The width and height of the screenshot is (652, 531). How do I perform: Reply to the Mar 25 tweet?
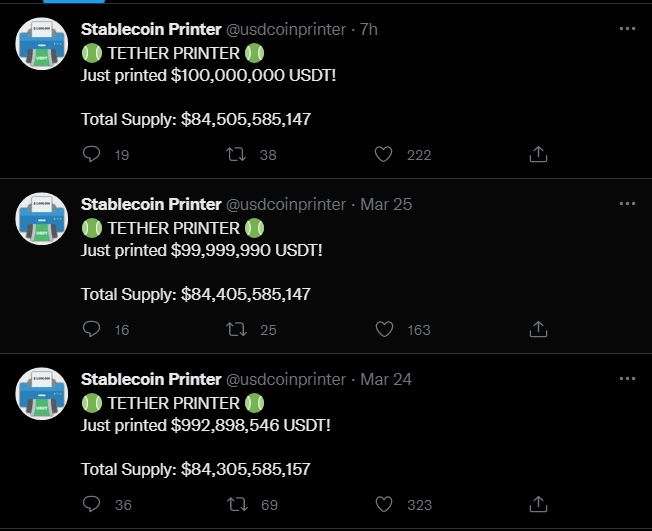(x=91, y=329)
